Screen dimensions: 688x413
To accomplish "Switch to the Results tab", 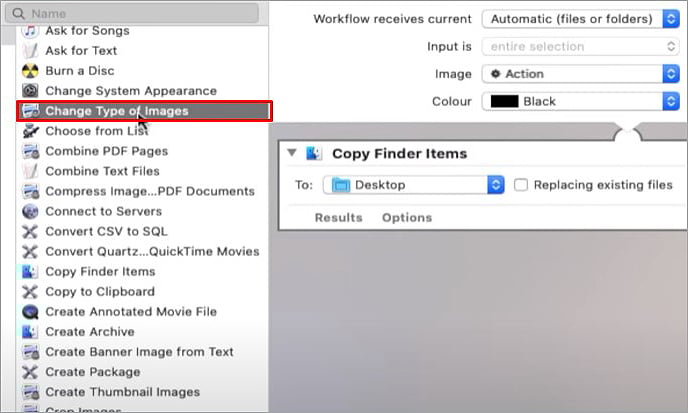I will (x=338, y=217).
